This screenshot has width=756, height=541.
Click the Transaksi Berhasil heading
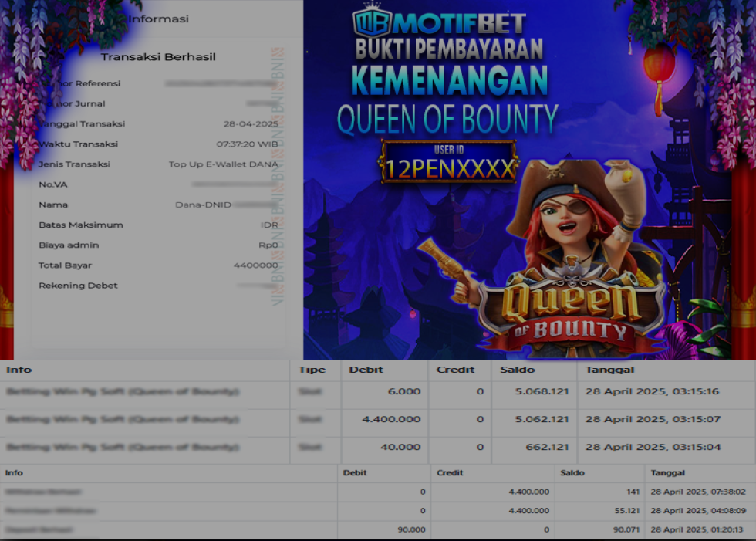(158, 57)
